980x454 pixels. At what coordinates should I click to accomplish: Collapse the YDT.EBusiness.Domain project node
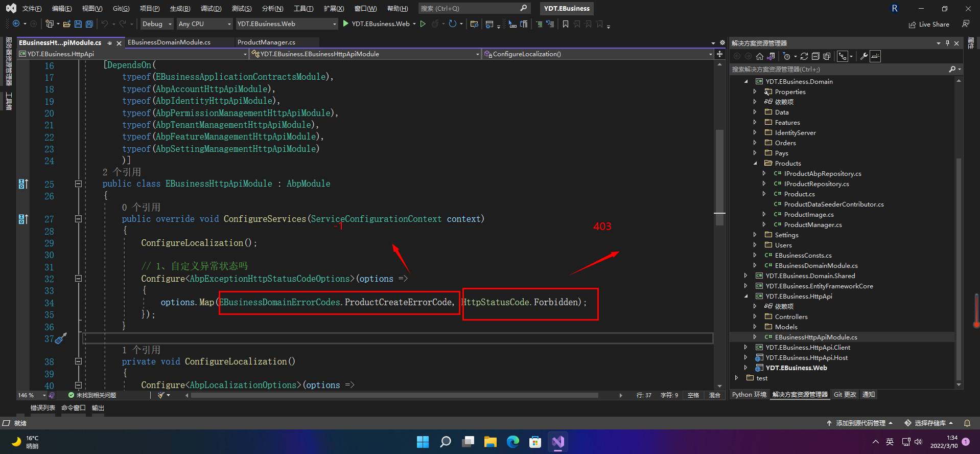click(x=746, y=81)
